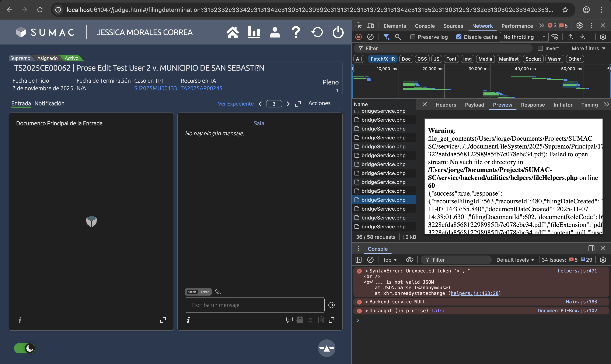This screenshot has height=364, width=611.
Task: Click the power logout icon
Action: [x=338, y=32]
